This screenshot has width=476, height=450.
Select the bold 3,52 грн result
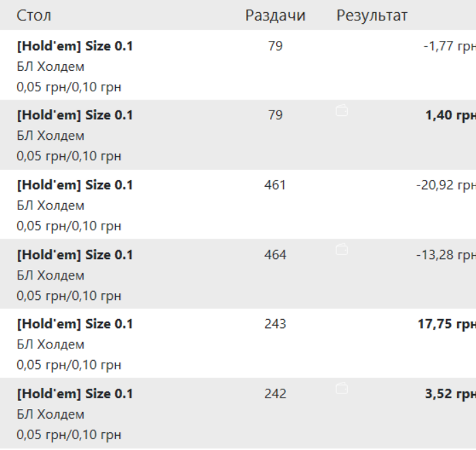coord(451,394)
